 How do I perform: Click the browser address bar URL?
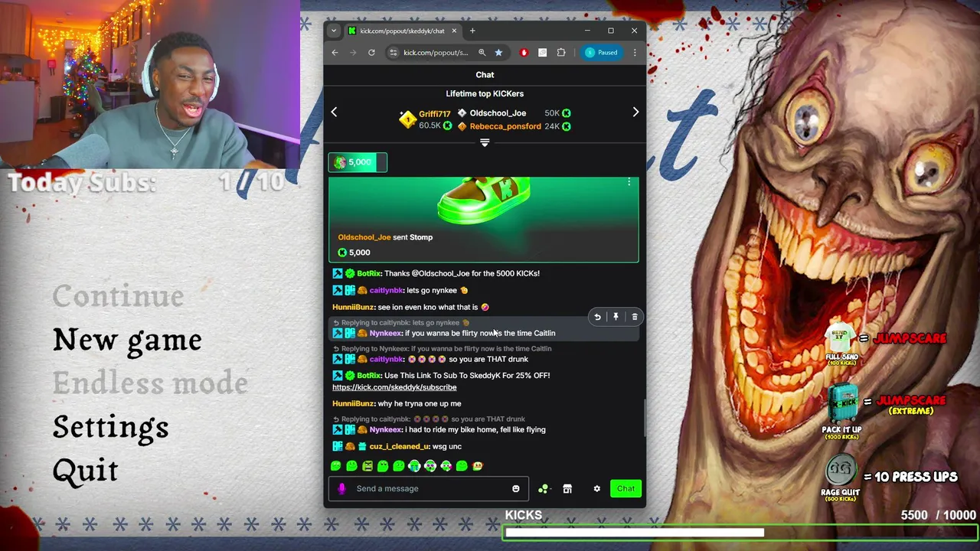coord(436,53)
